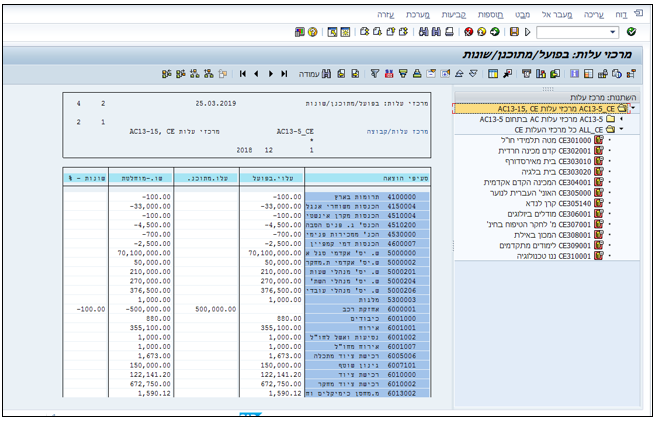
Task: Open the תוספות menu
Action: click(x=491, y=15)
